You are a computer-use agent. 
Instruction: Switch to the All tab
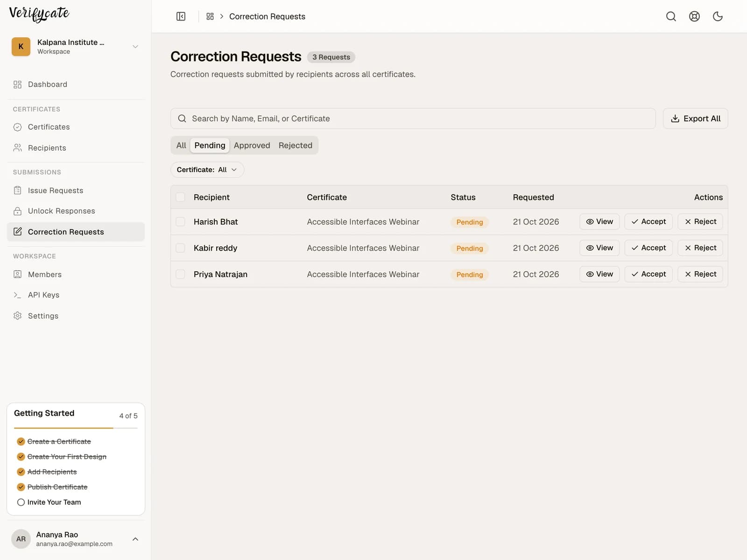(x=181, y=146)
